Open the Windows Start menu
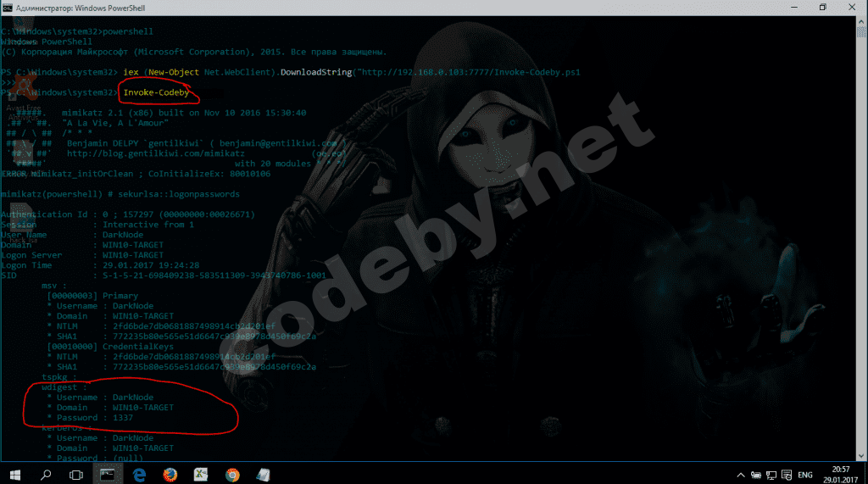Image resolution: width=868 pixels, height=484 pixels. 15,475
